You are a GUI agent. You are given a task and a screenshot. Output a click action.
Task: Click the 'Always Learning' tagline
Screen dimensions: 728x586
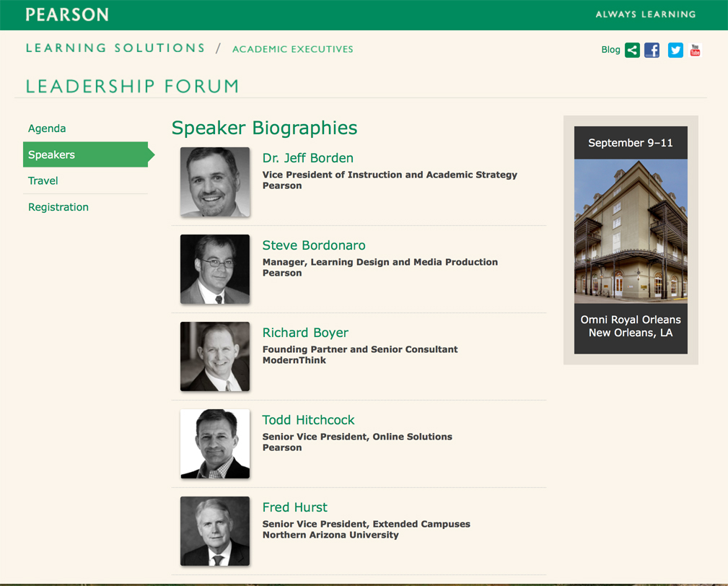tap(646, 14)
